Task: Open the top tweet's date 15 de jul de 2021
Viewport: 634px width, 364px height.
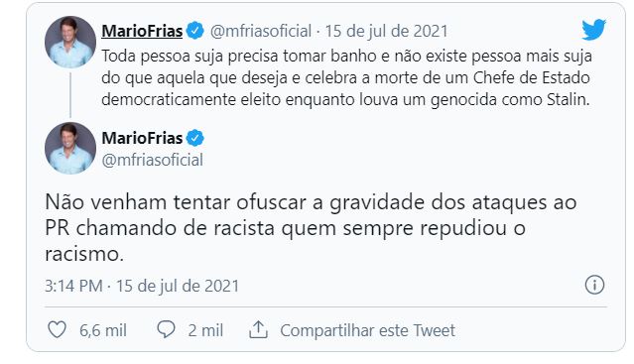Action: click(387, 31)
